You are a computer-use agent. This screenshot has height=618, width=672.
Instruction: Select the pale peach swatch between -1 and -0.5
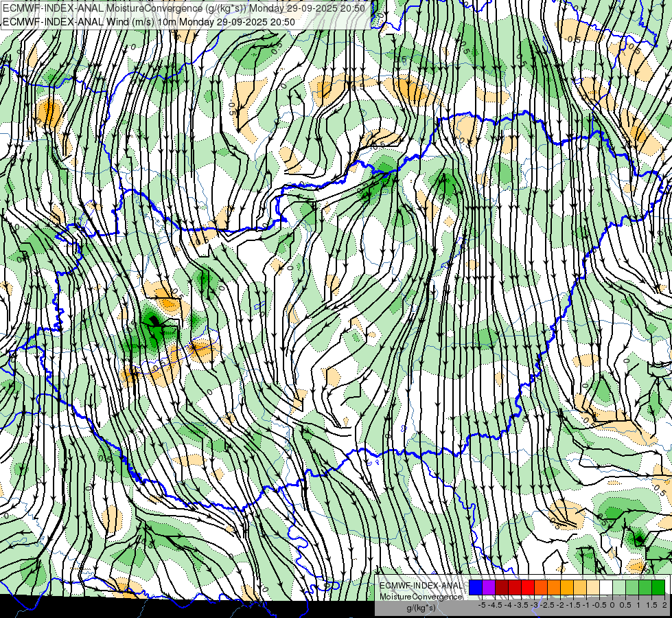point(593,588)
